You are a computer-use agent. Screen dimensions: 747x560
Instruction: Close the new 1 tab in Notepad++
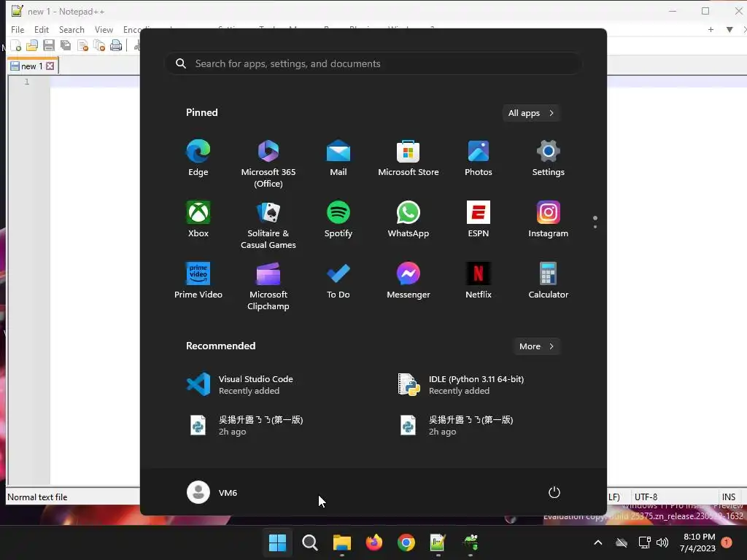pos(50,66)
